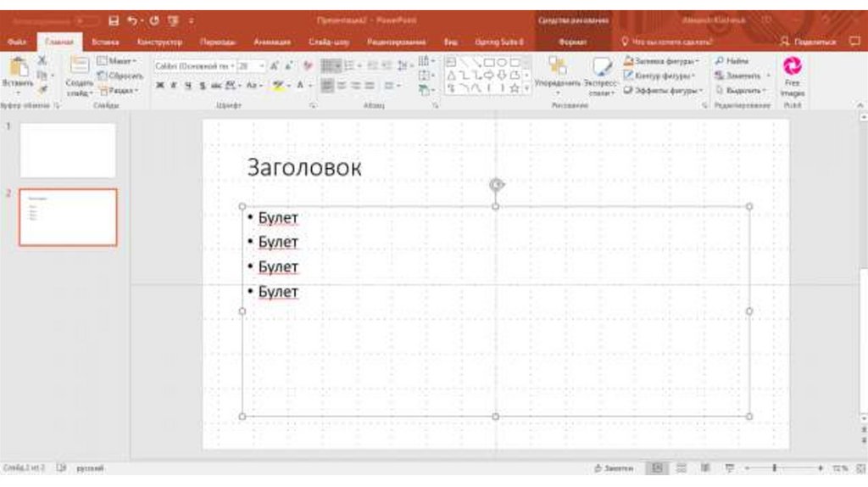The width and height of the screenshot is (868, 487).
Task: Increase list indent level
Action: pos(387,66)
